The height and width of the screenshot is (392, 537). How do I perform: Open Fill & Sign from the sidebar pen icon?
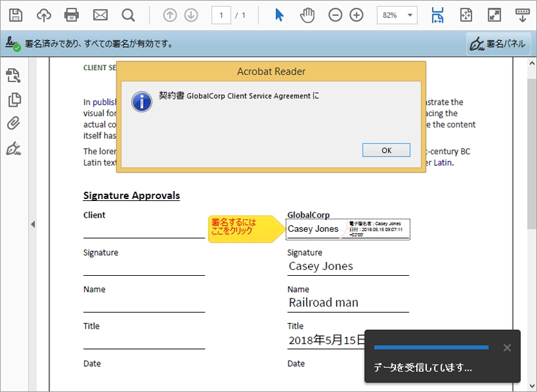[15, 148]
